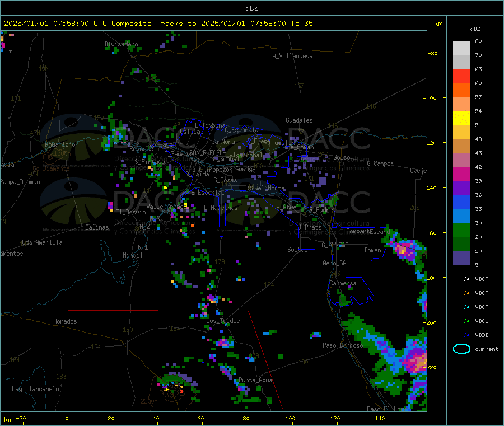Pick the magenta 42 dBZ legend swatch

[461, 174]
